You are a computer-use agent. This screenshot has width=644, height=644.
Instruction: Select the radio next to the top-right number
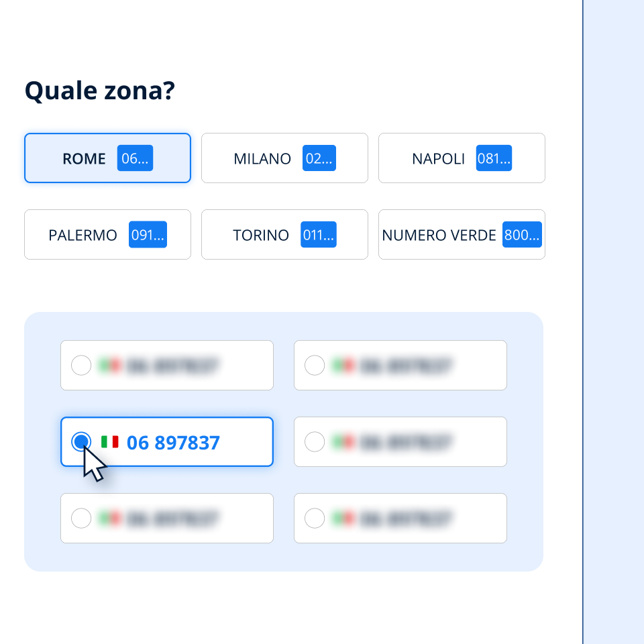tap(315, 365)
